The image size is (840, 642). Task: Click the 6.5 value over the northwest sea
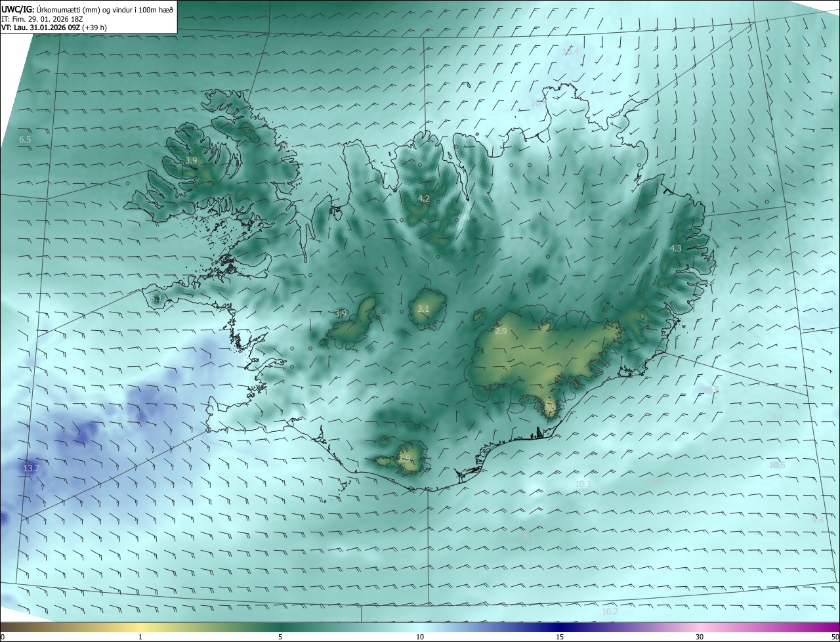[x=25, y=140]
